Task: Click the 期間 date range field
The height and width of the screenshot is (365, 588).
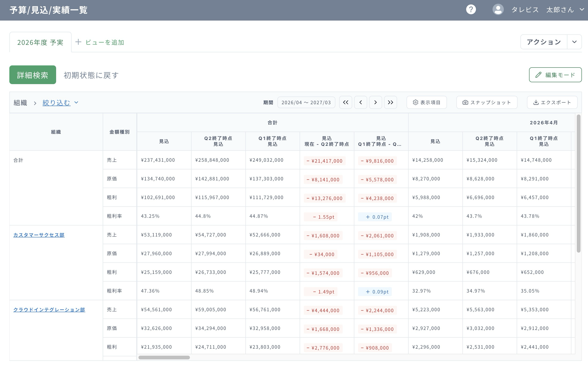Action: [306, 102]
